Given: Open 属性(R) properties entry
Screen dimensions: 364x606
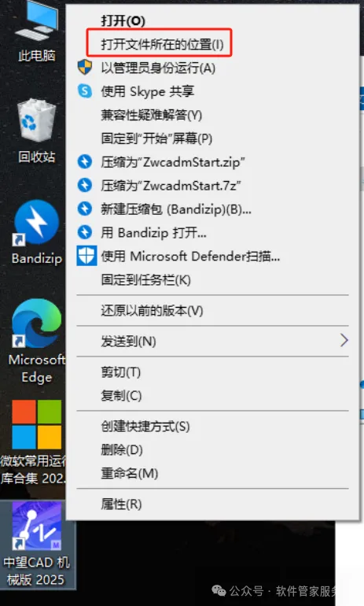Looking at the screenshot, I should click(x=121, y=504).
